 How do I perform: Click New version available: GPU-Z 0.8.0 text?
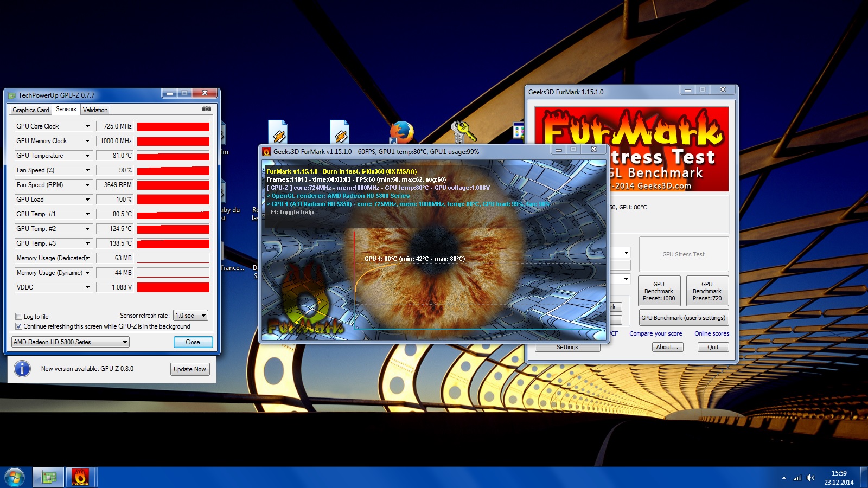(x=87, y=369)
